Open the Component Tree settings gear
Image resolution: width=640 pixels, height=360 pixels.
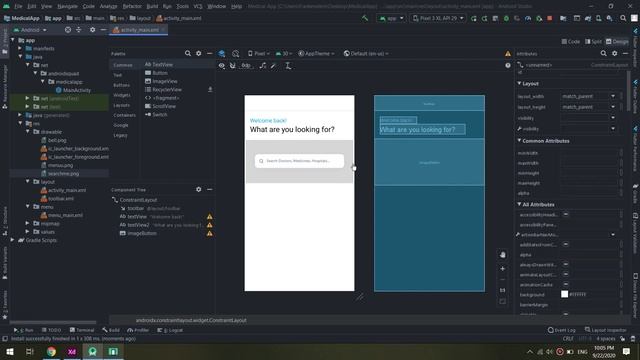click(199, 189)
